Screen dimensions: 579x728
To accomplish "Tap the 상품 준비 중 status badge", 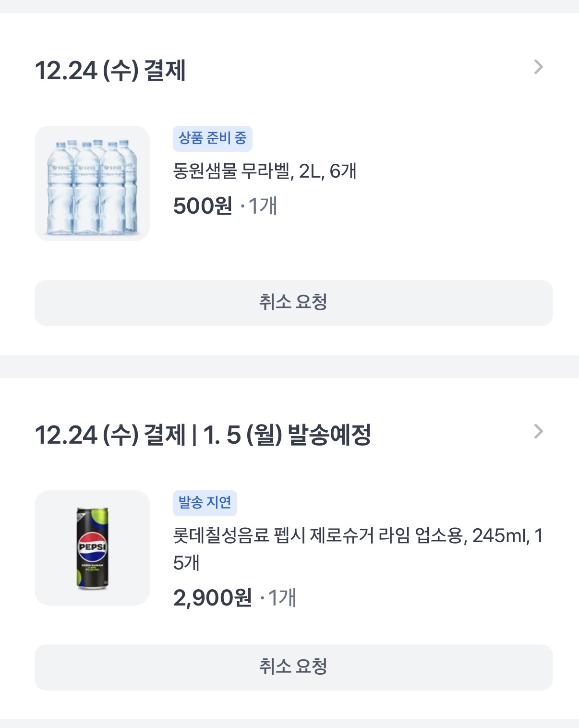I will [x=212, y=138].
